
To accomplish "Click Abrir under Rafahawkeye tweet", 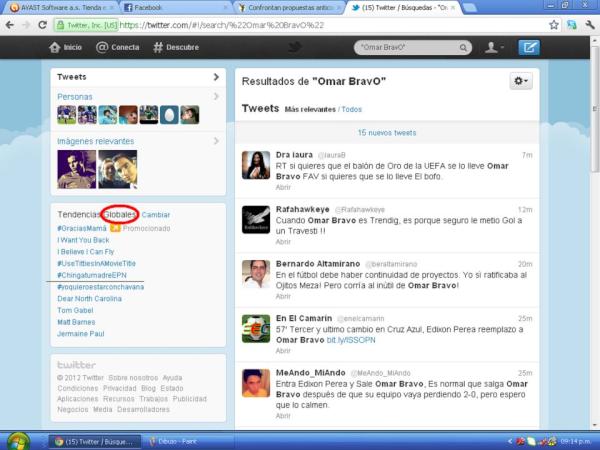I will [283, 242].
